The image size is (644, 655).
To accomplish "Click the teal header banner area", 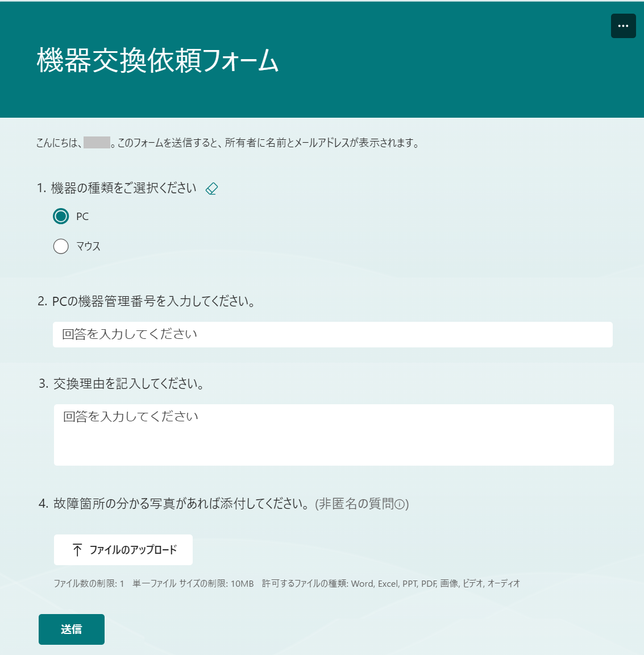I will (x=398, y=91).
